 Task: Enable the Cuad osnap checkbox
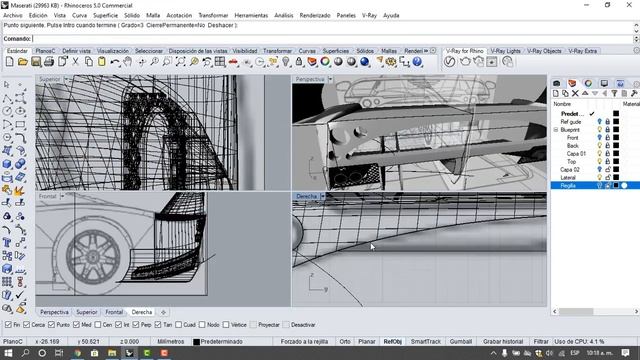tap(178, 325)
